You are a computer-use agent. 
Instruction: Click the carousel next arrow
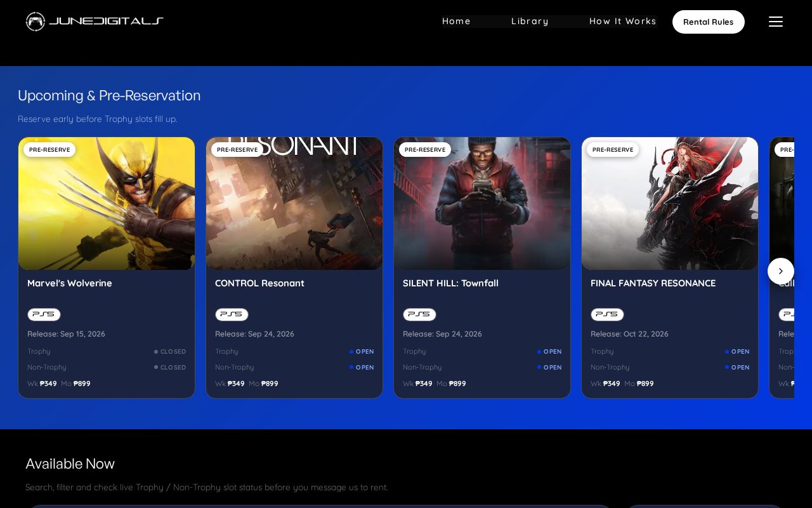(x=781, y=271)
